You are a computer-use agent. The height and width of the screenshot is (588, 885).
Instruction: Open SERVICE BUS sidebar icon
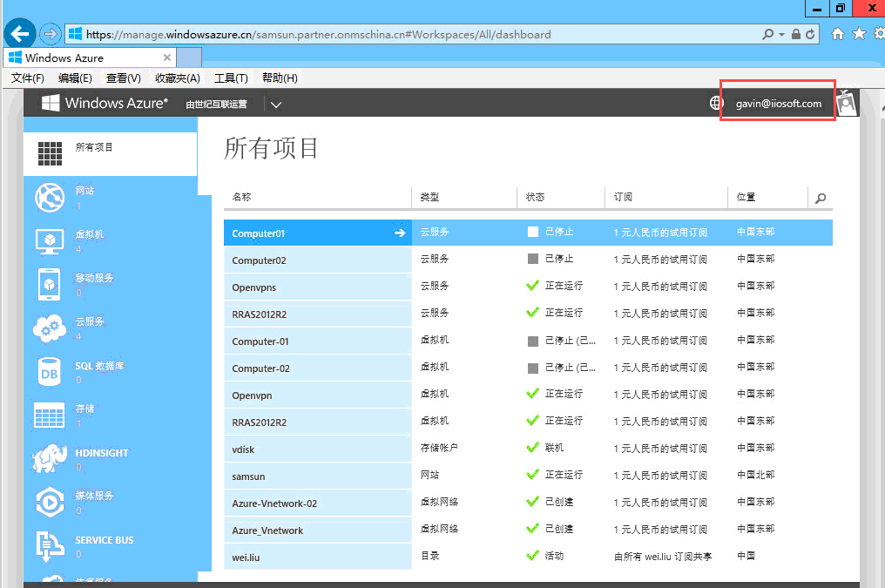pos(50,546)
